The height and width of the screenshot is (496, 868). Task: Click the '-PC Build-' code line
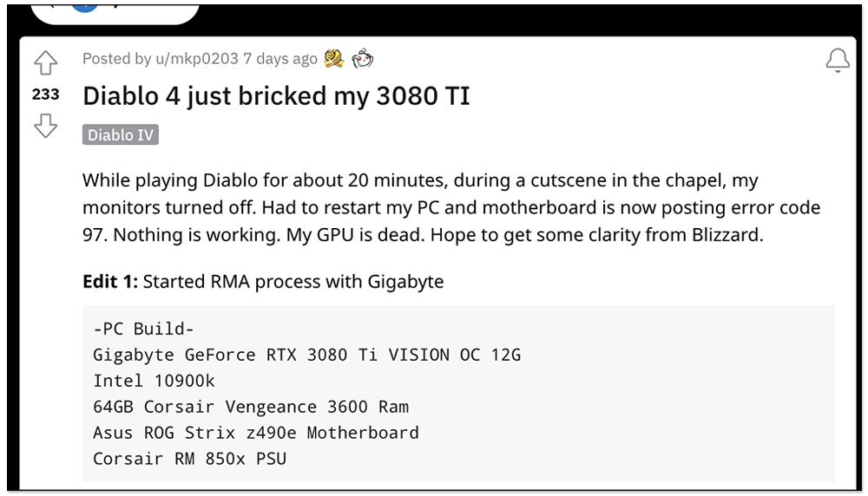tap(143, 330)
